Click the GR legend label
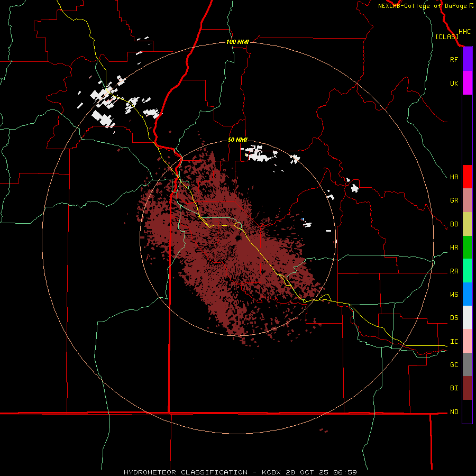This screenshot has width=476, height=476. (x=454, y=200)
